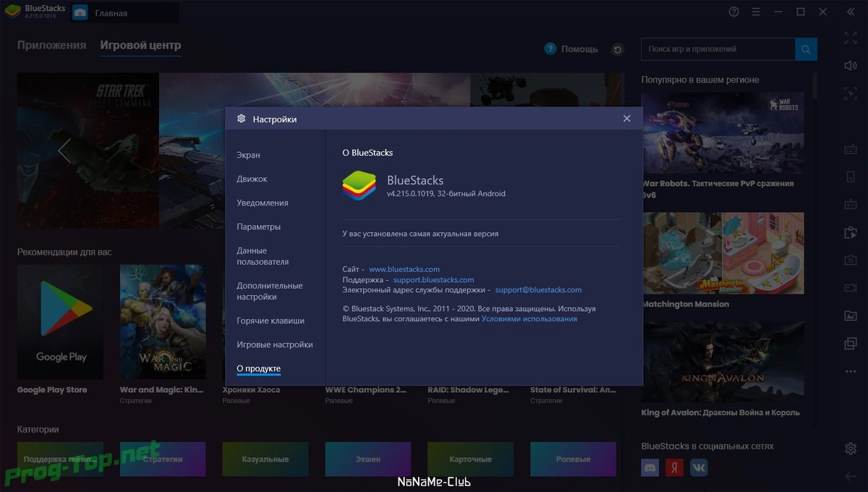Click the Помощь help link
Screen dimensions: 868x492
click(x=571, y=48)
